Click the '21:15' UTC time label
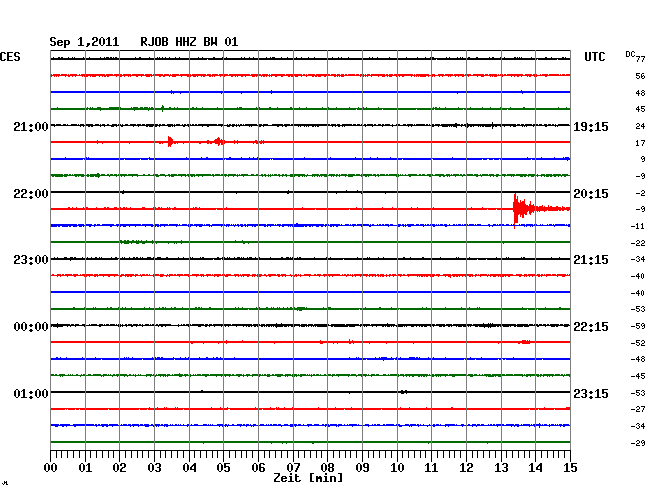The height and width of the screenshot is (494, 650). coord(591,260)
